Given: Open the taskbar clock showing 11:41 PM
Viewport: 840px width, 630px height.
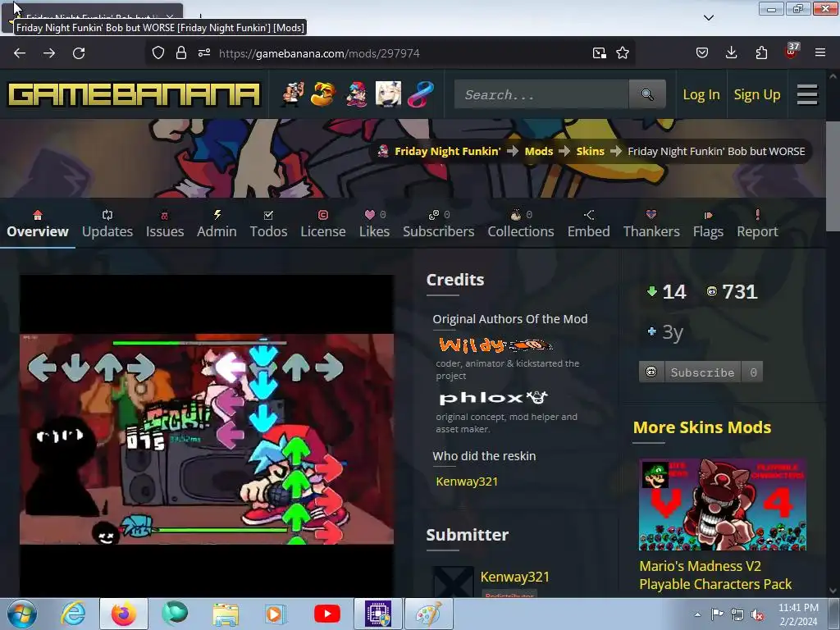Looking at the screenshot, I should click(x=797, y=614).
